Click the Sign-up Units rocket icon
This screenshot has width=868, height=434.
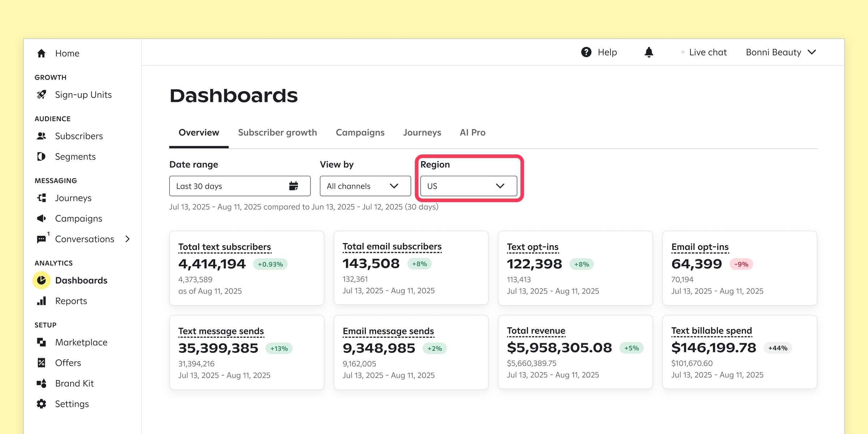click(x=42, y=95)
